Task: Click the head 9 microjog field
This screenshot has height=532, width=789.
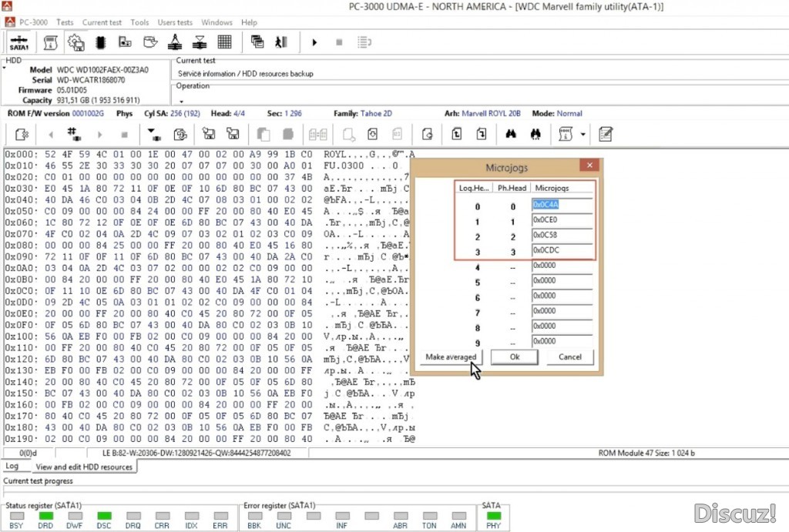Action: pos(562,341)
